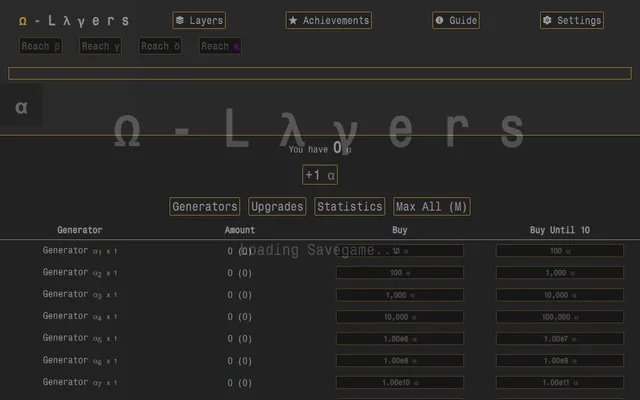Click the Amount column header
640x400 pixels.
pos(240,230)
